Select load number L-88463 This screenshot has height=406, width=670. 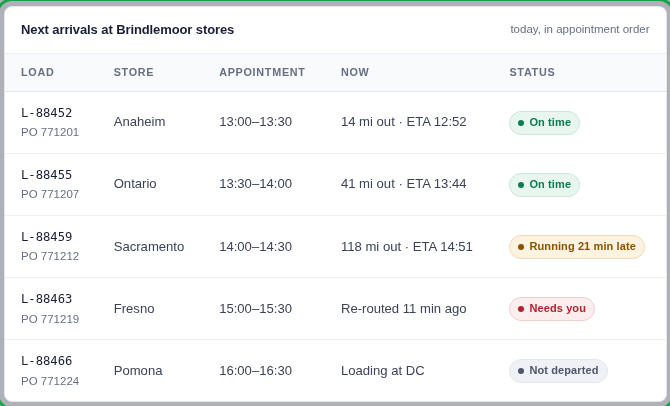(x=47, y=299)
